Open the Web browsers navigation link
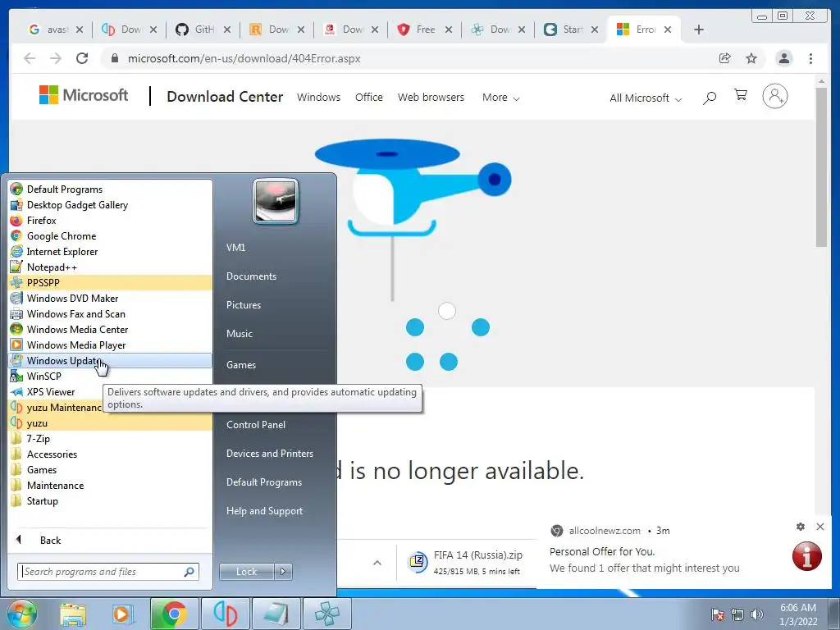This screenshot has width=840, height=630. pos(431,98)
